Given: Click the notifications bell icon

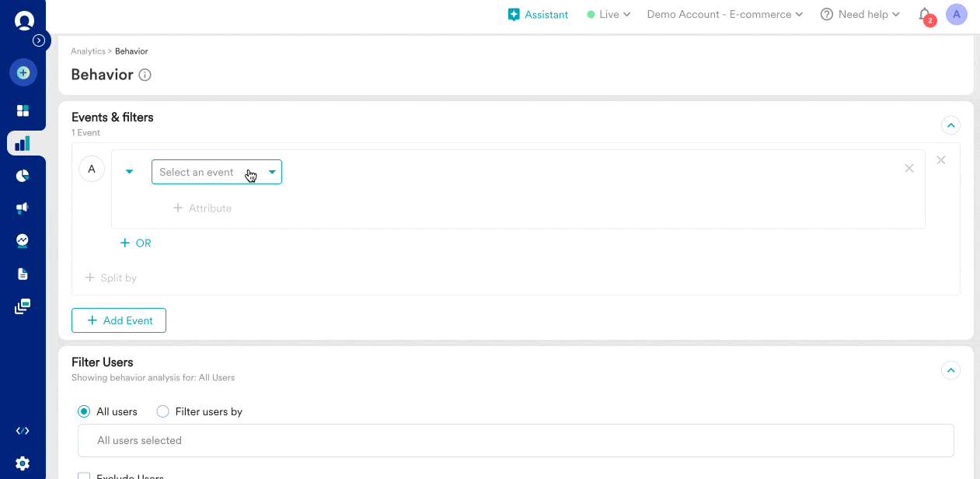Looking at the screenshot, I should (924, 14).
